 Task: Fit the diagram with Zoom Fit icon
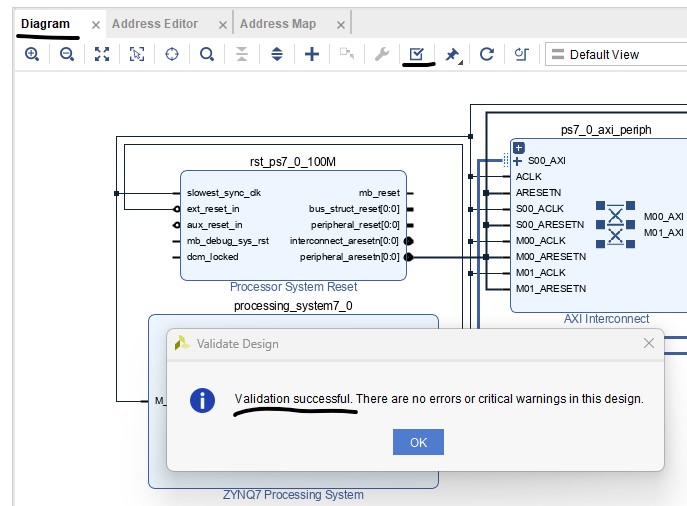coord(102,54)
